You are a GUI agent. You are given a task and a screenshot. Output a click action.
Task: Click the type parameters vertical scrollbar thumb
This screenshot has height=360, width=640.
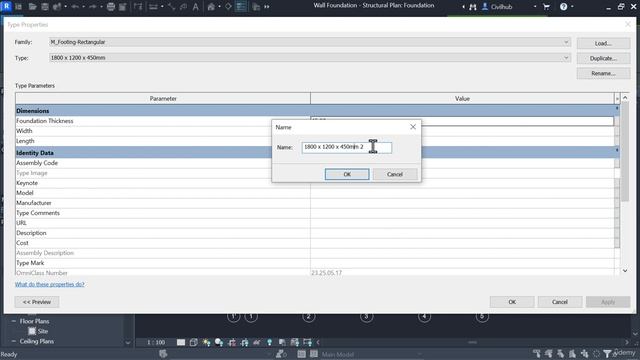pos(625,152)
